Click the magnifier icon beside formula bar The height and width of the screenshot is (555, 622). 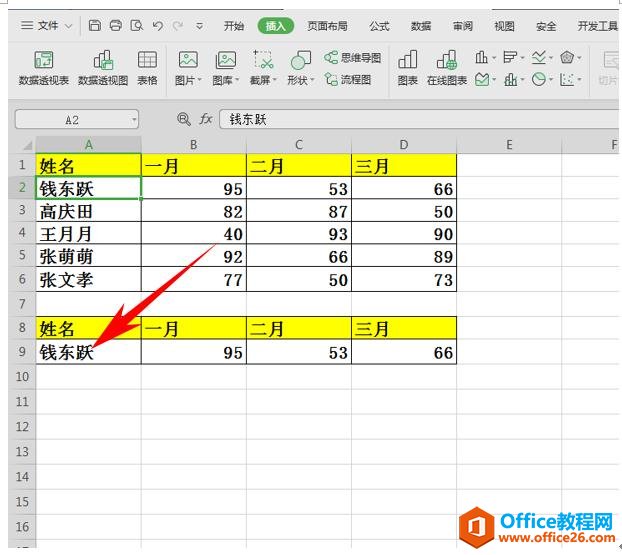(184, 119)
